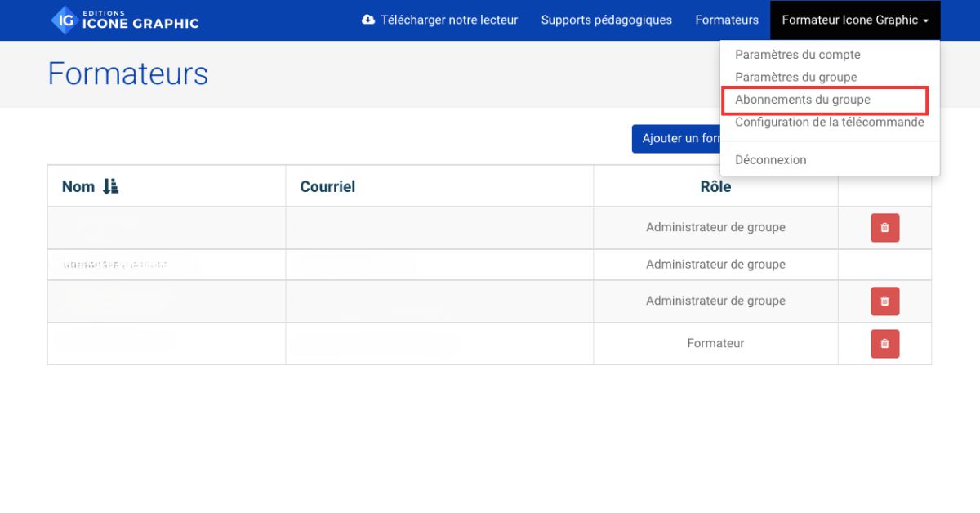Choose Abonnements du groupe

[x=802, y=100]
